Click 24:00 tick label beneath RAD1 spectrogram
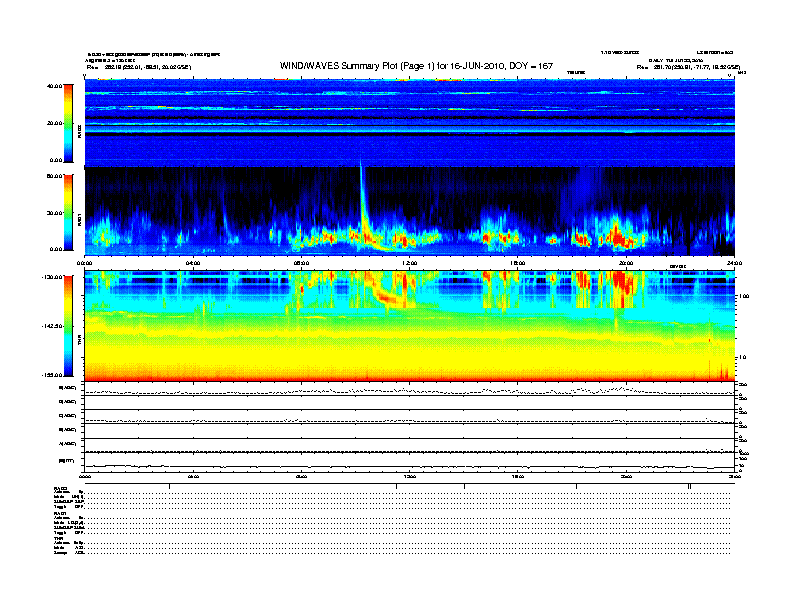This screenshot has height=612, width=792. pos(734,263)
